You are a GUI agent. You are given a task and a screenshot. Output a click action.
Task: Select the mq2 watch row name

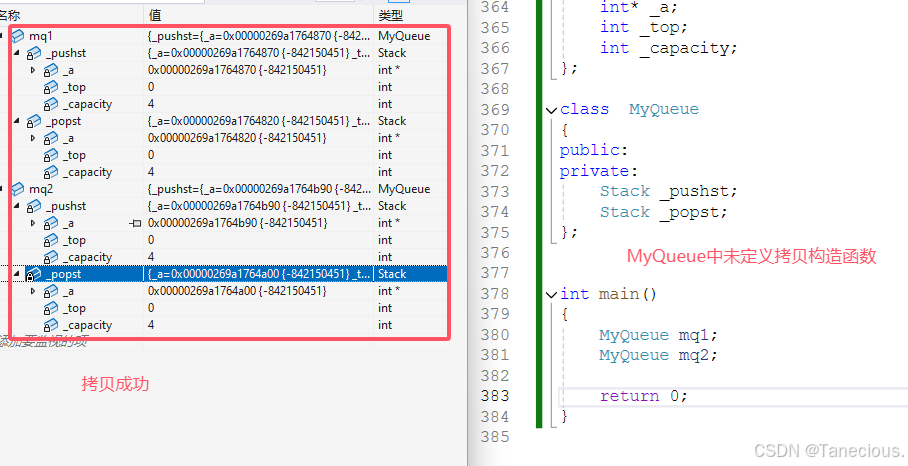[x=41, y=189]
